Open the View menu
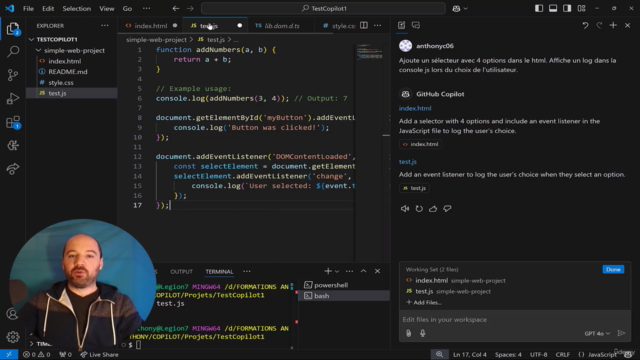The height and width of the screenshot is (360, 640). (107, 9)
